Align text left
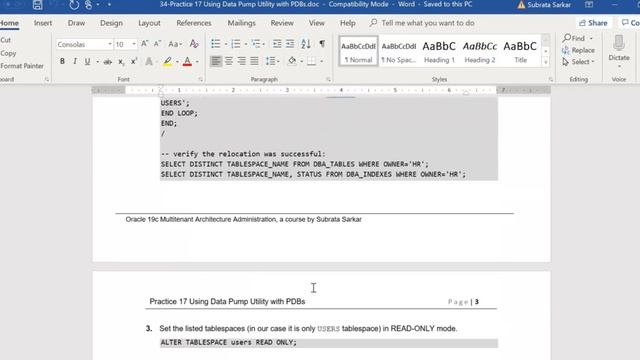Screen dimensions: 640x360 [x=216, y=61]
